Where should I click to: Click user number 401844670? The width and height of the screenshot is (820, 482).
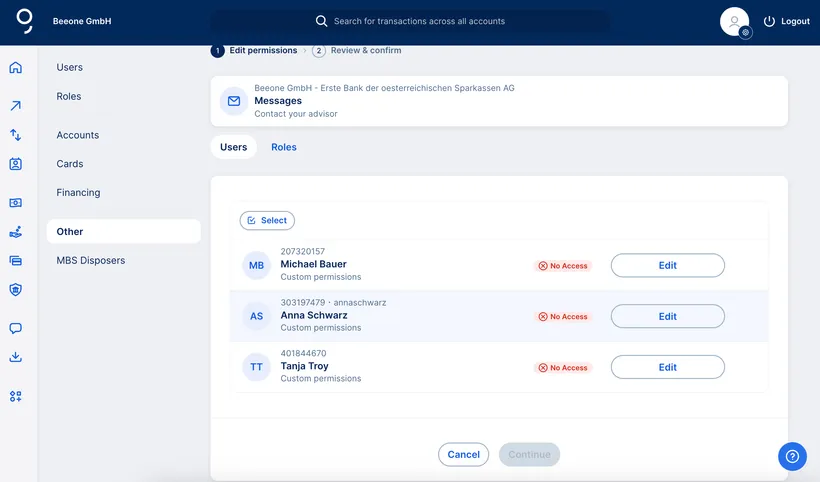[303, 353]
